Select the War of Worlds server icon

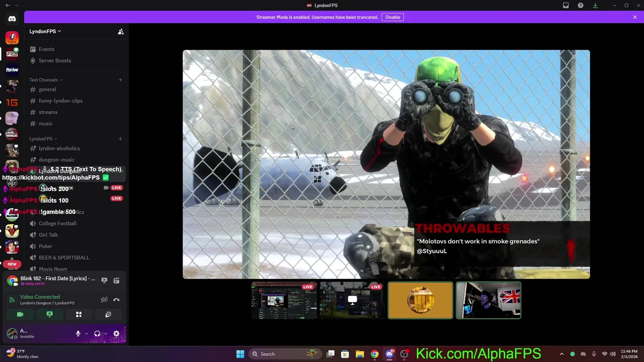pyautogui.click(x=12, y=134)
